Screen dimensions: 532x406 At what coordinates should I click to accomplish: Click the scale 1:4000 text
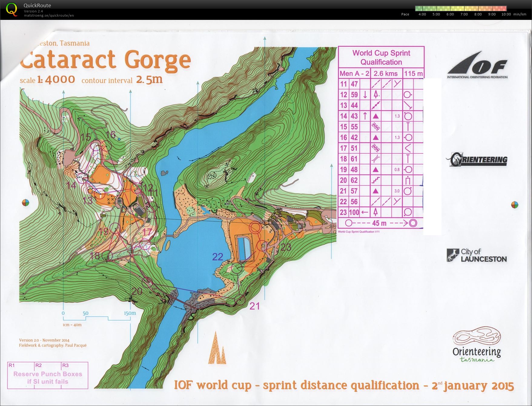coord(47,80)
